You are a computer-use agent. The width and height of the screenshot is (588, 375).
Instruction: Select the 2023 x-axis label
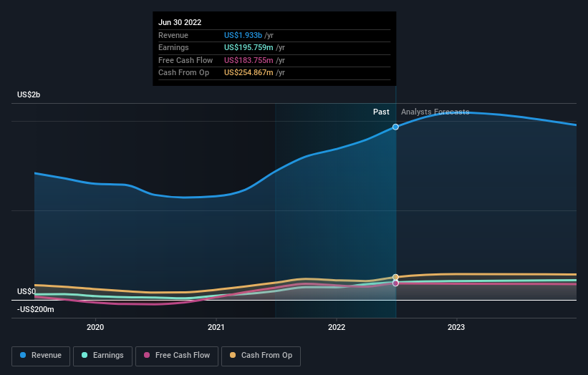point(456,327)
